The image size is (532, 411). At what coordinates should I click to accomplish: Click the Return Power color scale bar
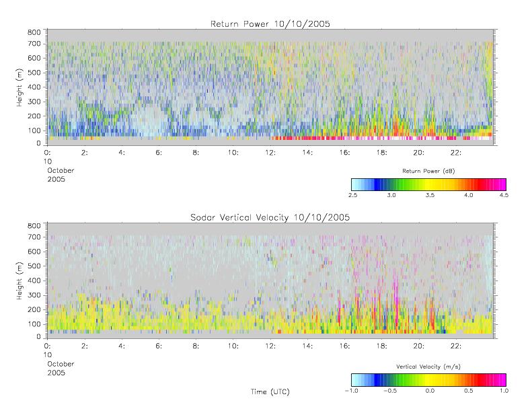428,184
